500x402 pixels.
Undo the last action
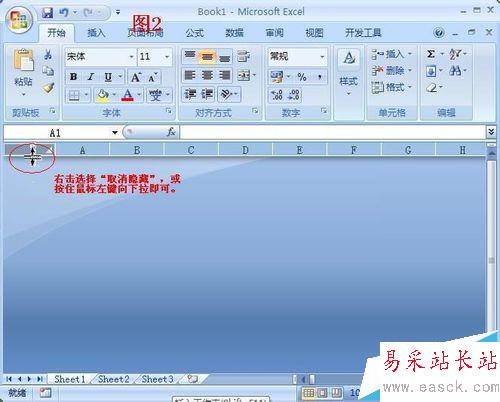click(x=64, y=13)
